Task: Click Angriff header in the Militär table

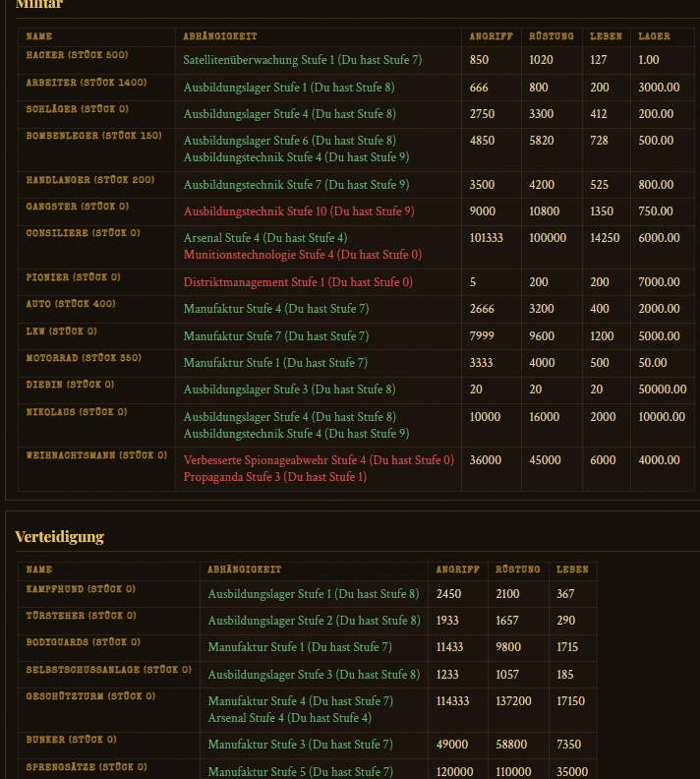Action: point(491,36)
